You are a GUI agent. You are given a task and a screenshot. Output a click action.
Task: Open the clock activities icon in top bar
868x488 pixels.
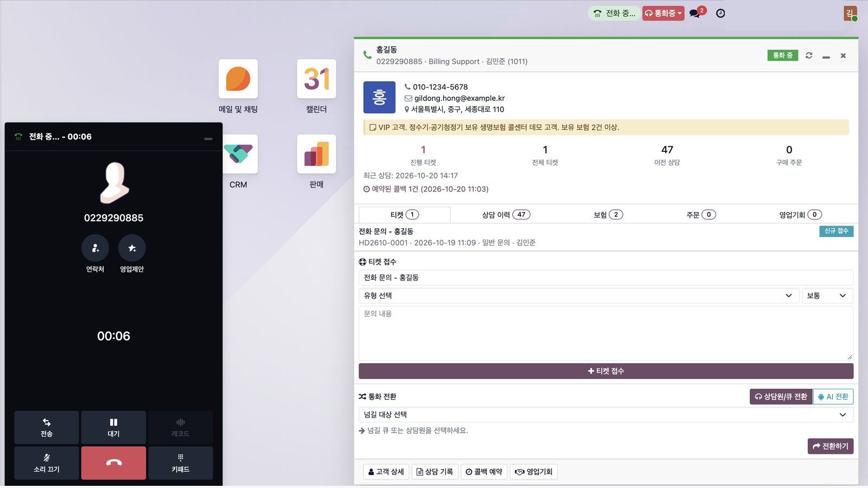pos(720,14)
